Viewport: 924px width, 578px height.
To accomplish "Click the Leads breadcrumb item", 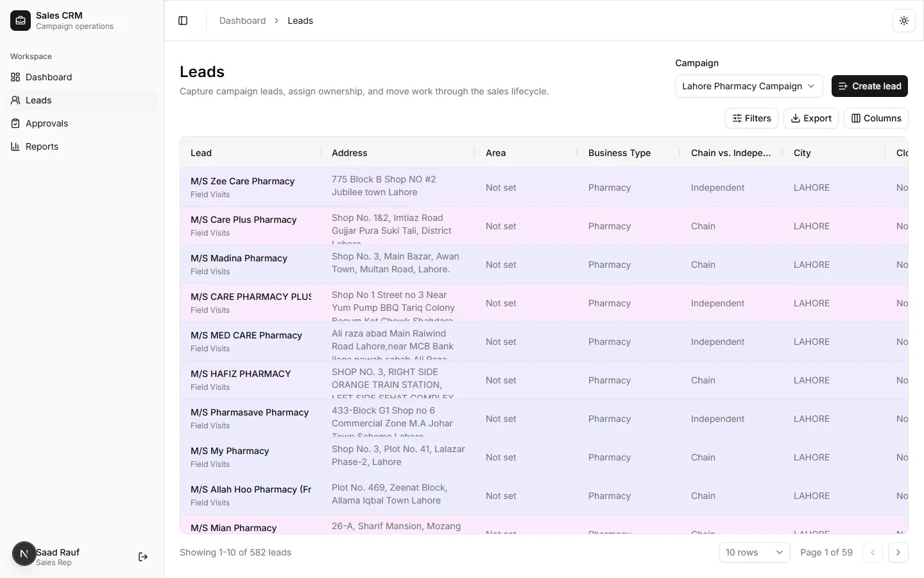I will tap(300, 21).
